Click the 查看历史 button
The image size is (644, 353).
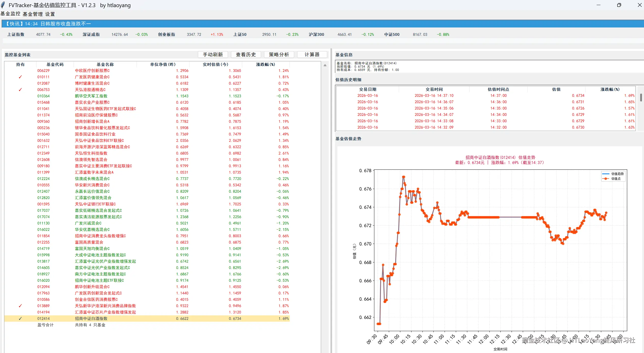tap(246, 54)
